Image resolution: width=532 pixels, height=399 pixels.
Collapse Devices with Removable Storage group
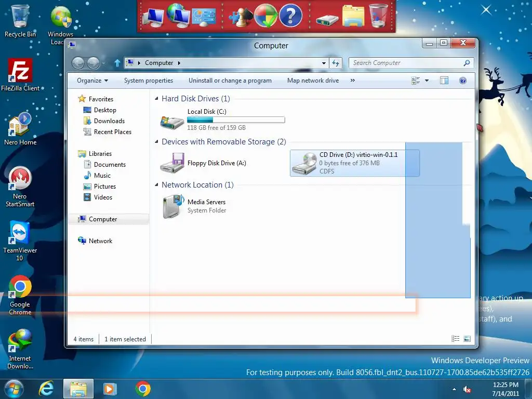[156, 141]
